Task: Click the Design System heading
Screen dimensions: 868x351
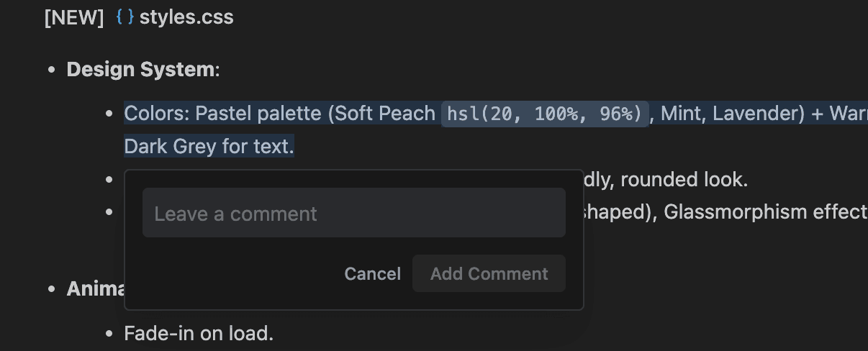Action: (x=140, y=70)
